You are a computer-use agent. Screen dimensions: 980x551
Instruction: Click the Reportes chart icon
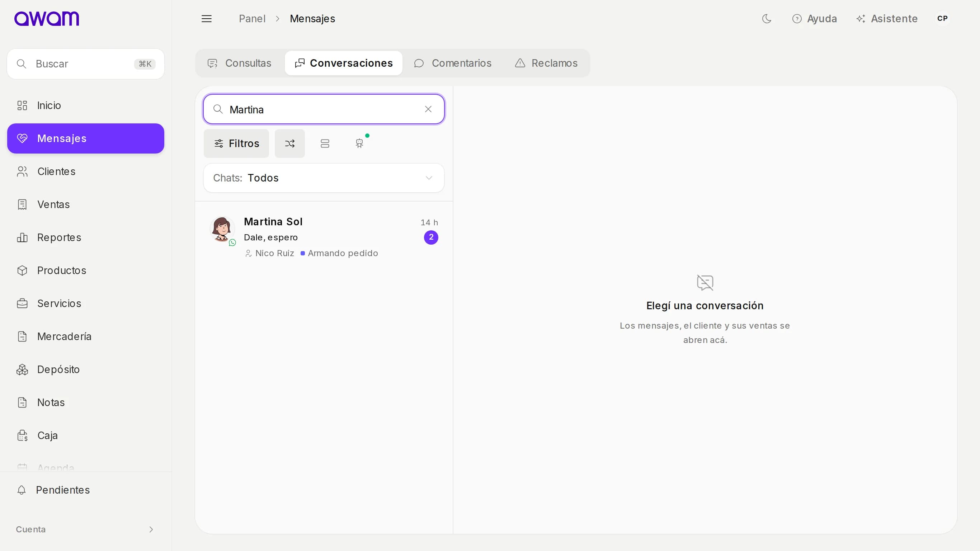click(22, 237)
